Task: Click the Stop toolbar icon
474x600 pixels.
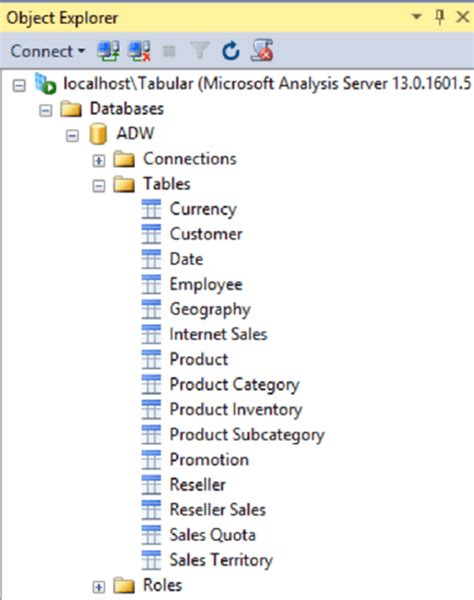Action: click(x=169, y=51)
